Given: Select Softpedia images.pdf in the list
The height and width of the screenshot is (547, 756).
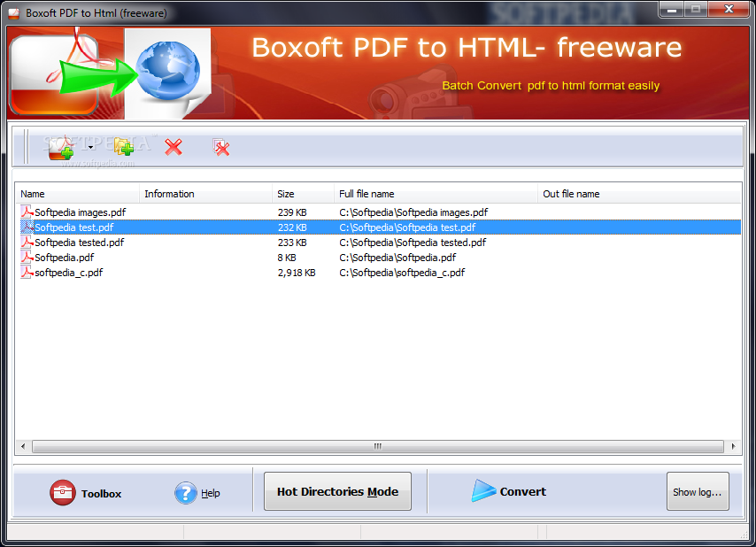Looking at the screenshot, I should [x=80, y=212].
